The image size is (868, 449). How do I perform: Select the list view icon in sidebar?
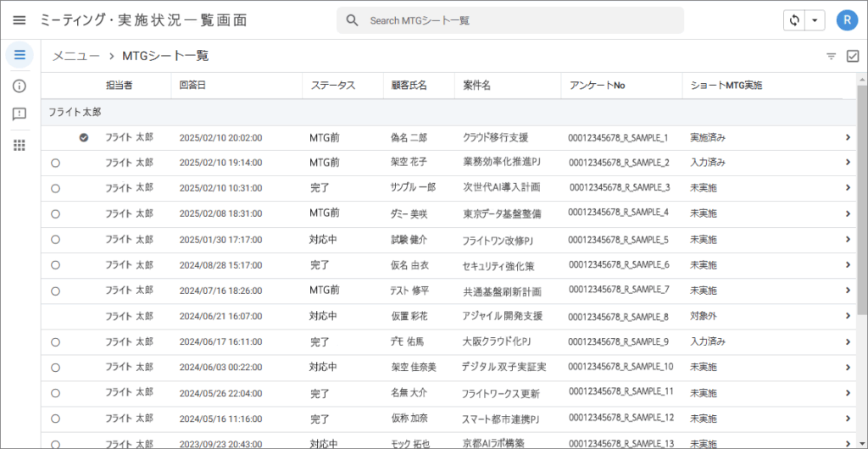(x=19, y=56)
